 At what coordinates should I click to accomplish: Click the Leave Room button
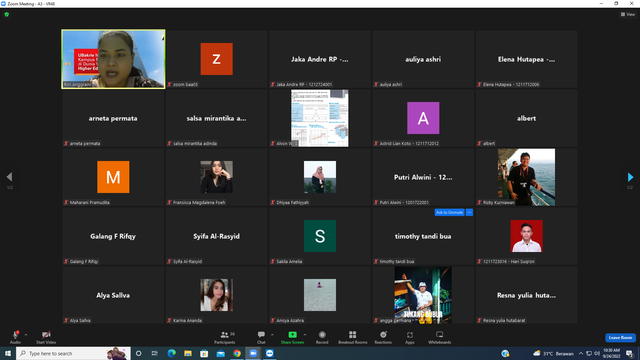click(620, 338)
